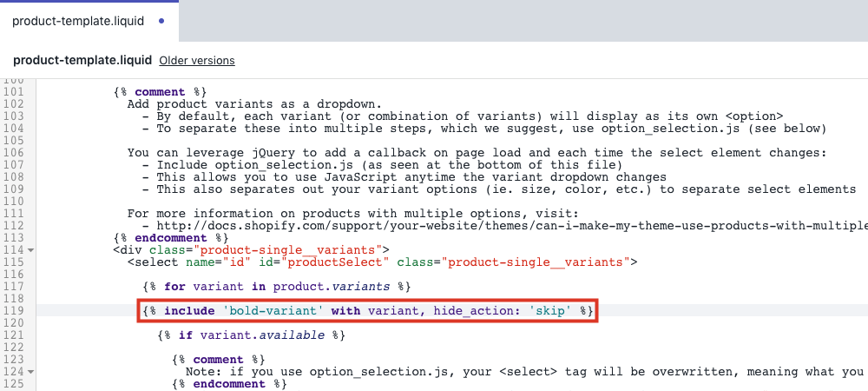
Task: Collapse the code fold at line 114
Action: [x=31, y=250]
